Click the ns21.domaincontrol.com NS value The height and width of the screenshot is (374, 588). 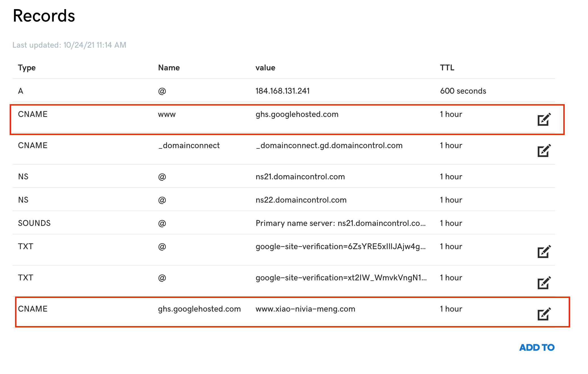(300, 177)
